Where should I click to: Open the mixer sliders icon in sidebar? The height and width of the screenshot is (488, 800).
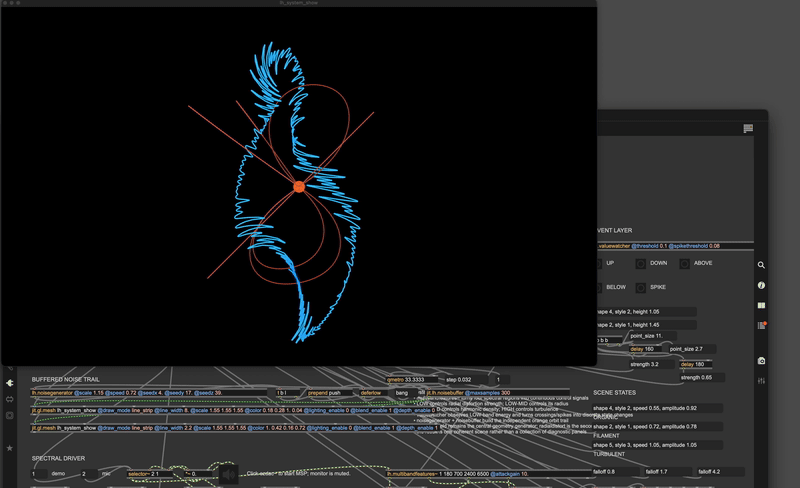point(761,381)
